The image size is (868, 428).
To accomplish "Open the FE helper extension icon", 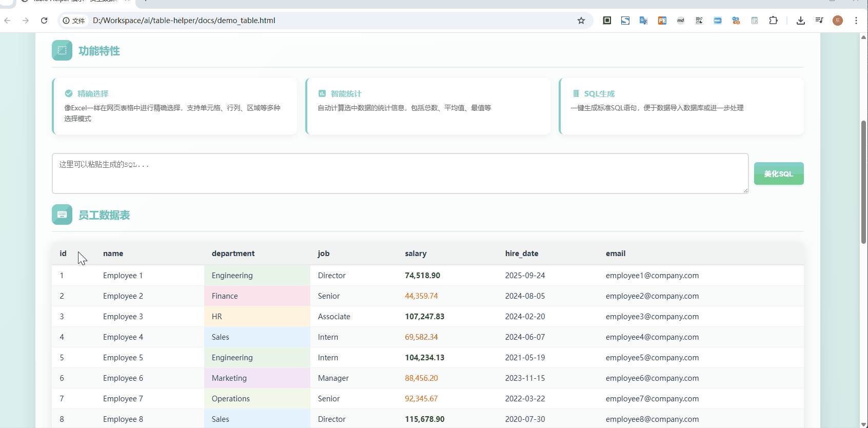I will tap(662, 21).
